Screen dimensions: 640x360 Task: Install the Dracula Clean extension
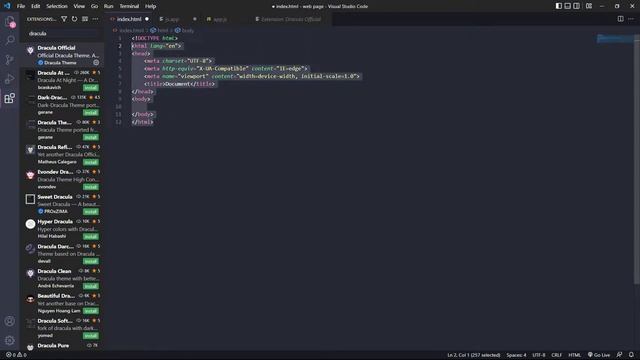pos(91,286)
